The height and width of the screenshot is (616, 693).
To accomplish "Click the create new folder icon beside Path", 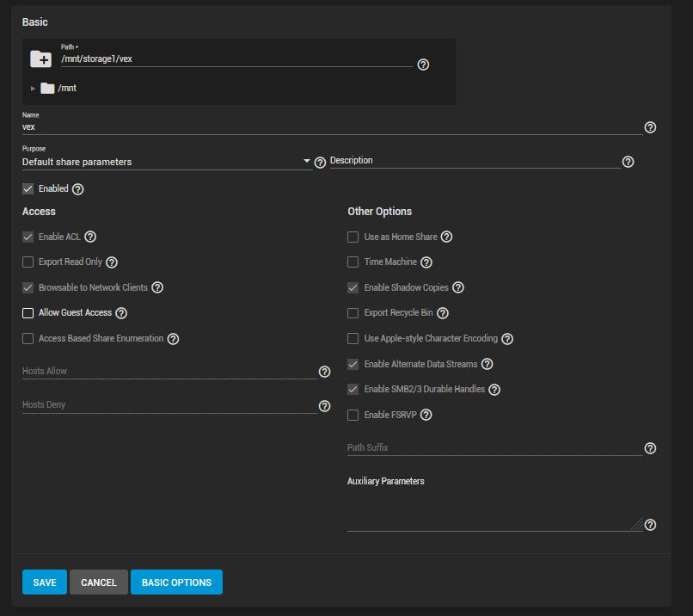I will tap(40, 59).
